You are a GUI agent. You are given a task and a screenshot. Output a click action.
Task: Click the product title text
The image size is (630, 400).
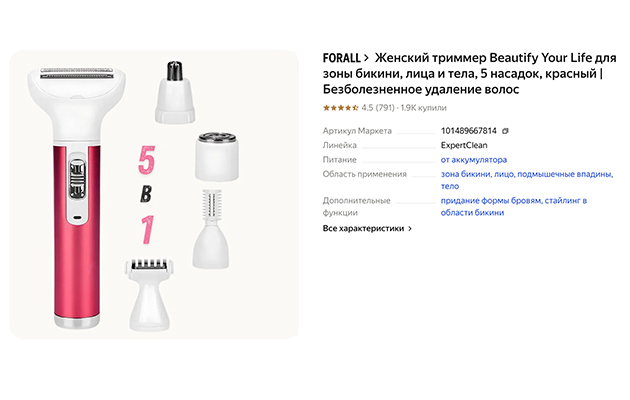click(470, 74)
